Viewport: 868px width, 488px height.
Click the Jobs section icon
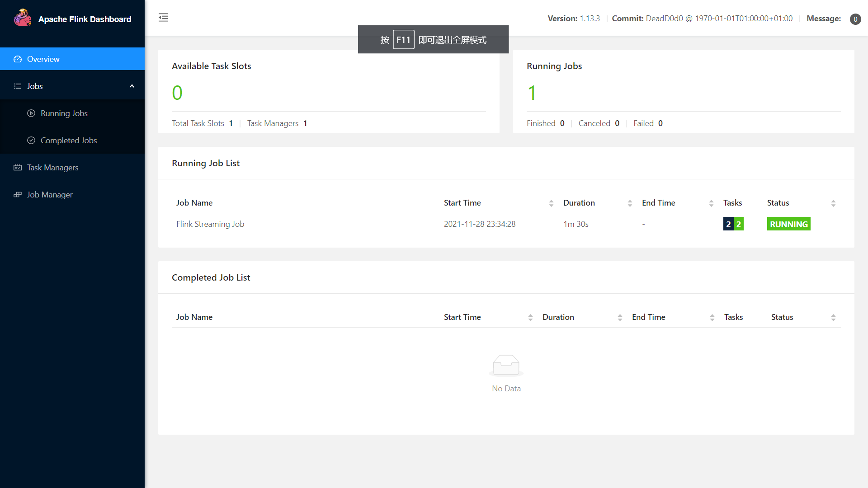point(17,86)
